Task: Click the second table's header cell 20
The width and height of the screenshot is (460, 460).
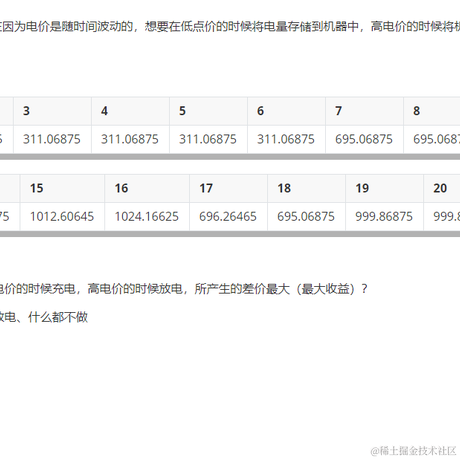Action: [442, 188]
